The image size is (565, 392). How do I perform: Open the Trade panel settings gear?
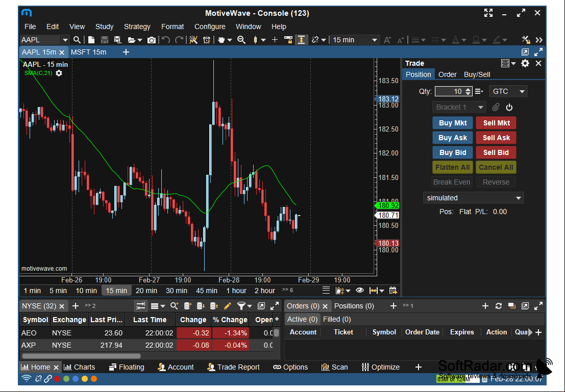525,63
